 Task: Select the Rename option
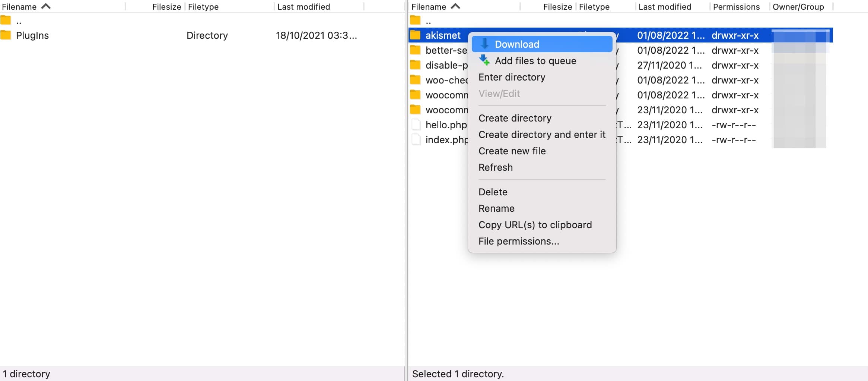tap(497, 208)
